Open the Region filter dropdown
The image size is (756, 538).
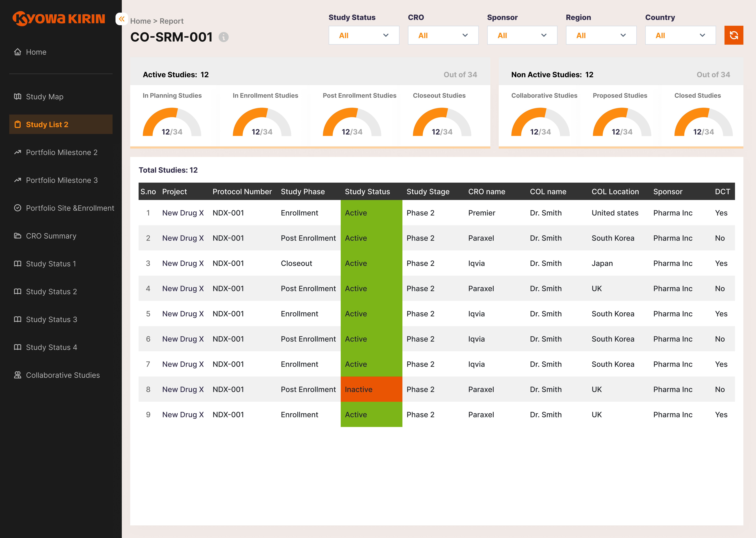pyautogui.click(x=601, y=35)
